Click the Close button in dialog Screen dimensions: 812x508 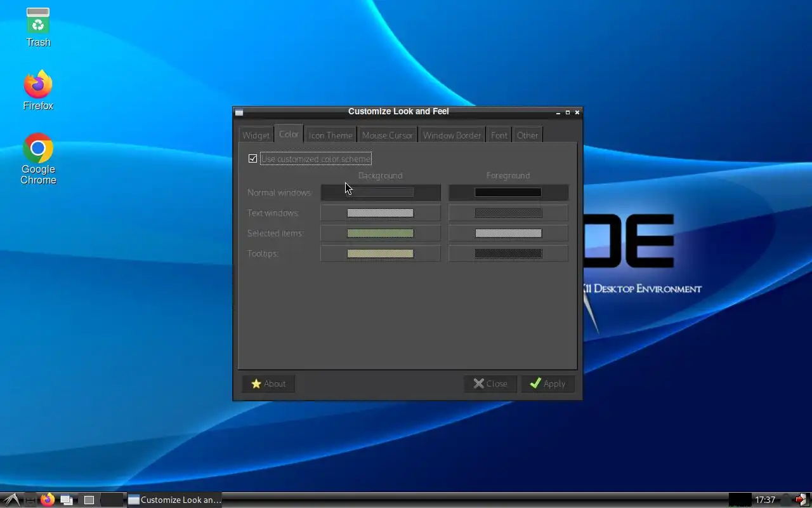[490, 384]
